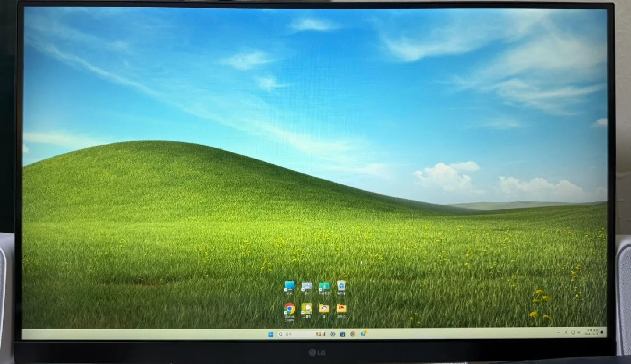Open Settings gear on the taskbar

tap(333, 334)
